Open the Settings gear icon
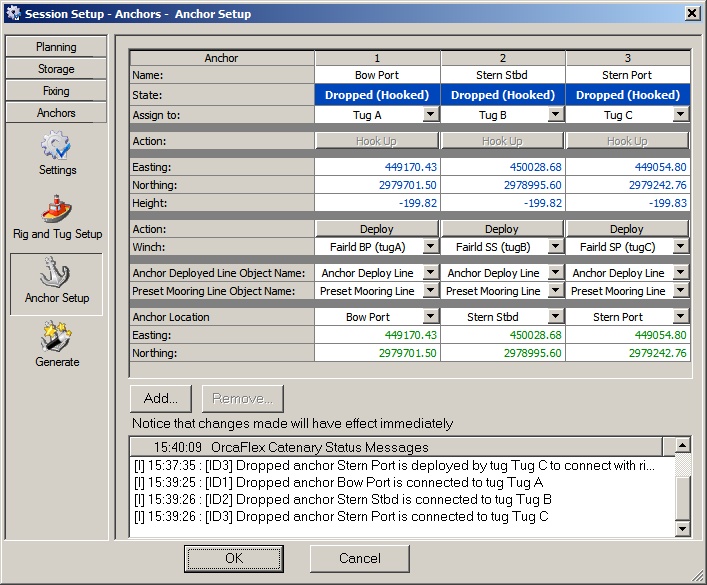 [56, 147]
